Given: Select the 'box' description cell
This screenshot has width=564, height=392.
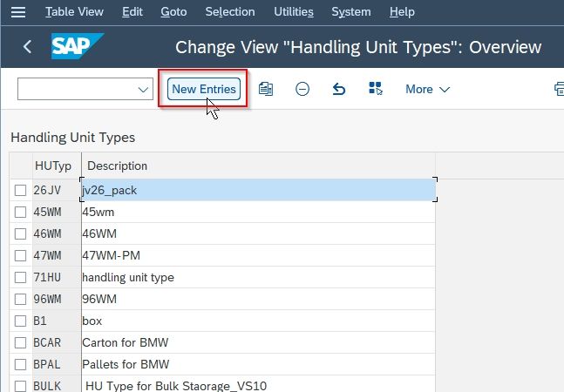Looking at the screenshot, I should click(x=258, y=321).
